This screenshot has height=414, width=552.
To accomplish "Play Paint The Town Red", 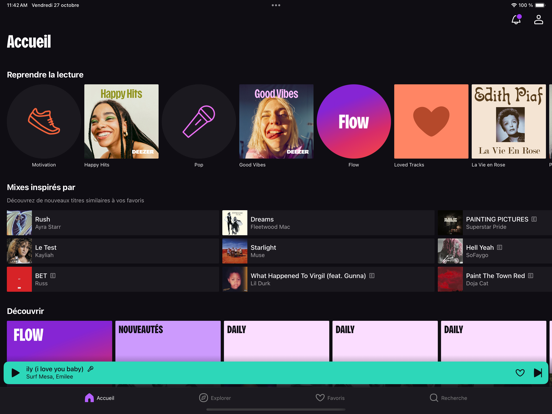I will (495, 279).
